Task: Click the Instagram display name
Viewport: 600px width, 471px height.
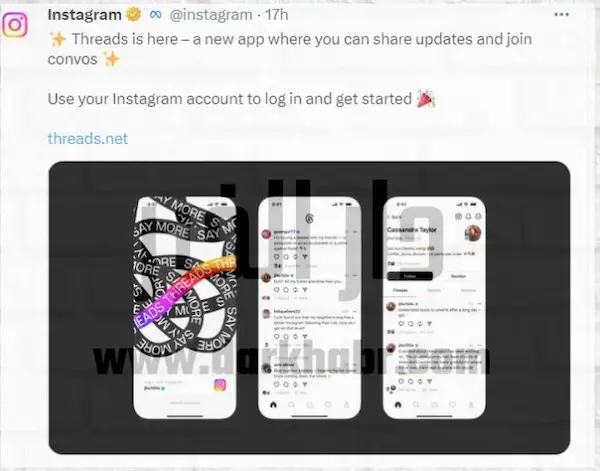Action: click(85, 15)
